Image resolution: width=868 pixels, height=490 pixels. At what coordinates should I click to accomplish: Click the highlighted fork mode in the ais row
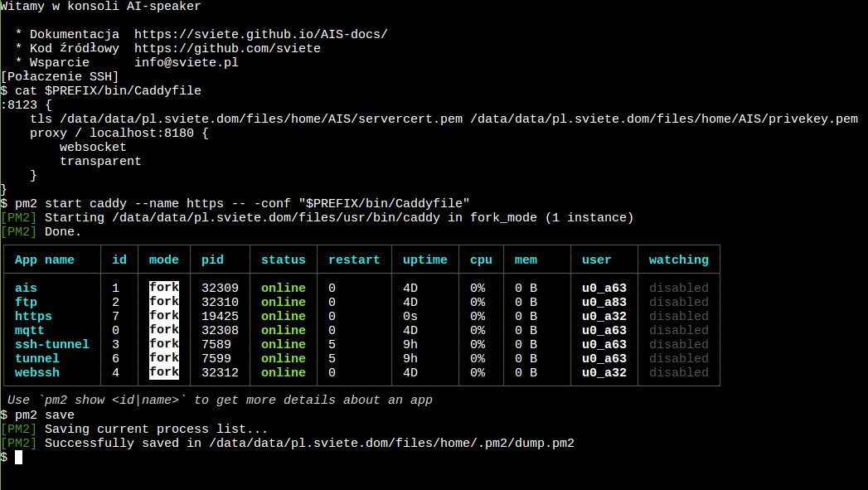pyautogui.click(x=164, y=288)
